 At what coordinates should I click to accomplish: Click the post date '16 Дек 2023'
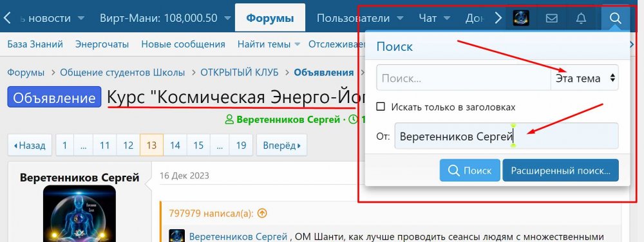[184, 176]
